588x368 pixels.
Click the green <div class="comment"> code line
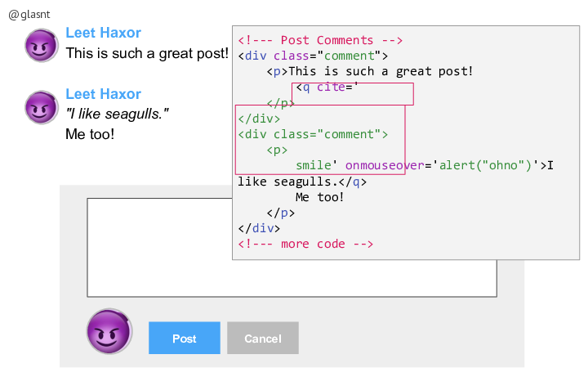point(313,134)
